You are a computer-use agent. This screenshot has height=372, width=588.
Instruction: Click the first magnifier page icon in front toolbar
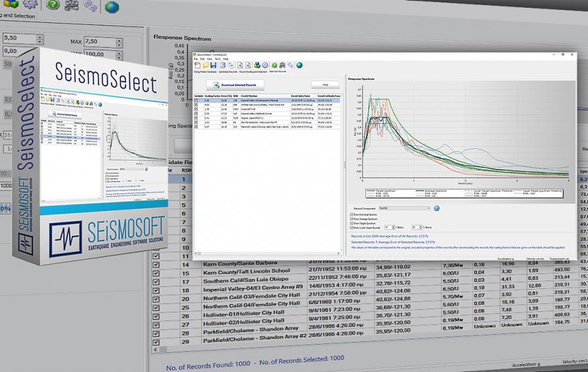240,65
